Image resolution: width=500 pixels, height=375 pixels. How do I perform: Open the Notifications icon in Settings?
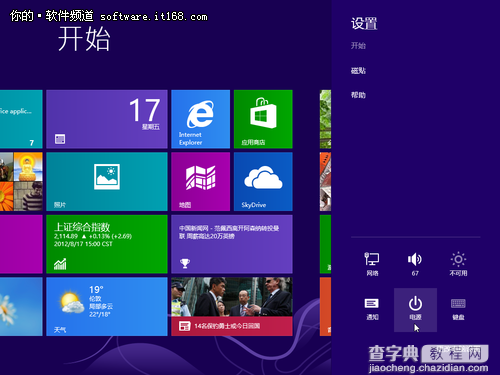tap(372, 309)
